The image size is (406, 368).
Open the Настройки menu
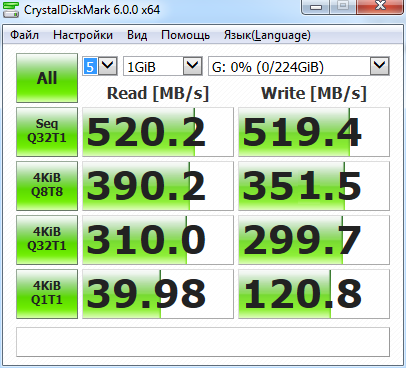(x=83, y=35)
